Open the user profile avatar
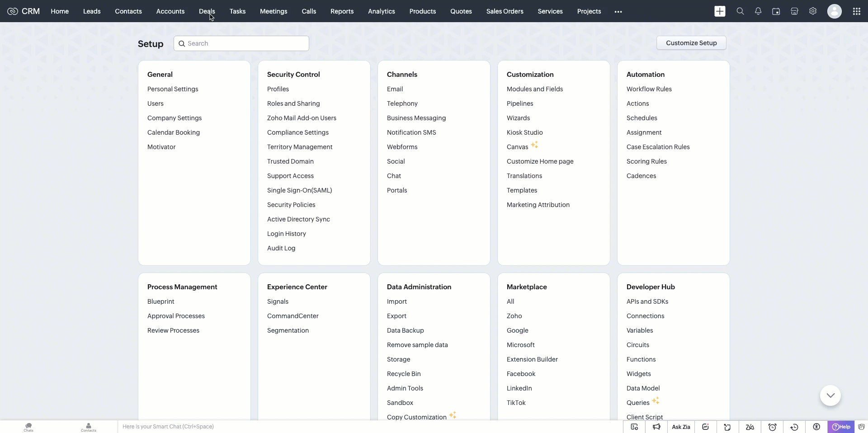Screen dimensions: 868x433 (835, 11)
